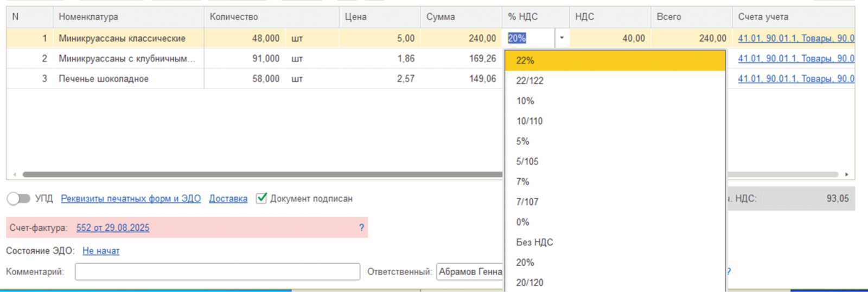Select the 5/105 rate option

coord(615,161)
